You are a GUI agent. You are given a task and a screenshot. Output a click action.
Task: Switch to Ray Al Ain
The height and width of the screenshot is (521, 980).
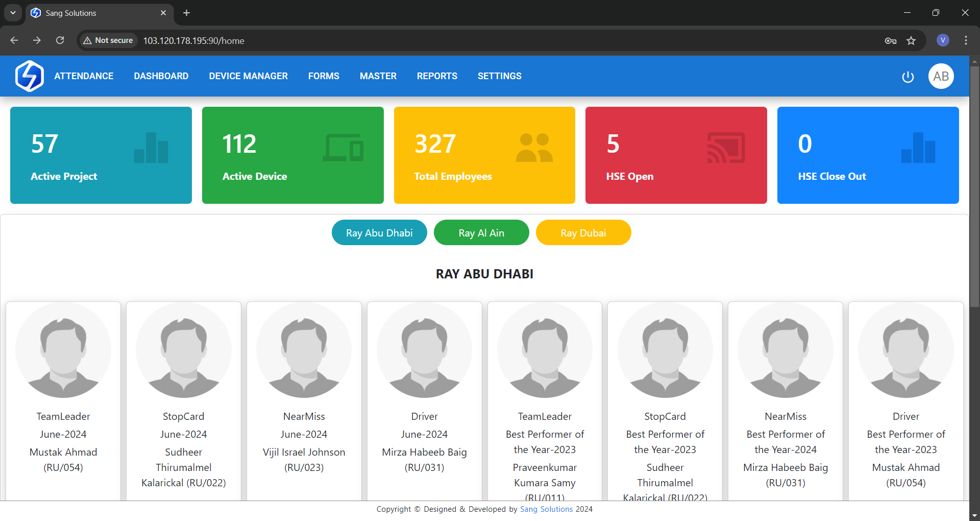(x=481, y=233)
